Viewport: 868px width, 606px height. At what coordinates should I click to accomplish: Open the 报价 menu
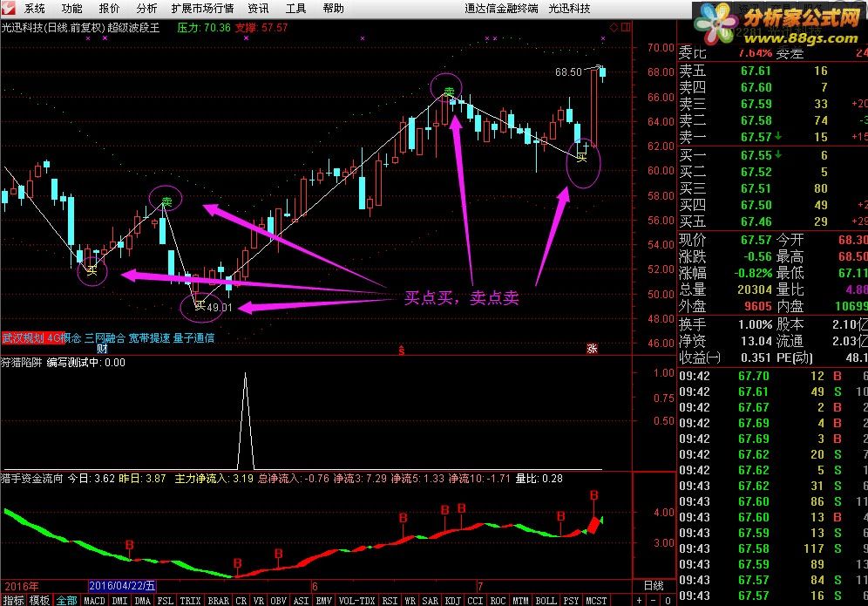[x=109, y=9]
